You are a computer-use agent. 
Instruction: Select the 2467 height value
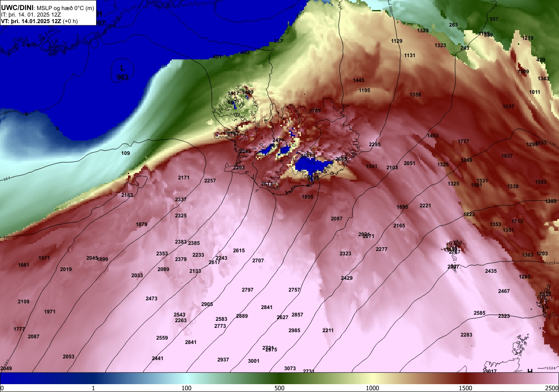pos(504,291)
